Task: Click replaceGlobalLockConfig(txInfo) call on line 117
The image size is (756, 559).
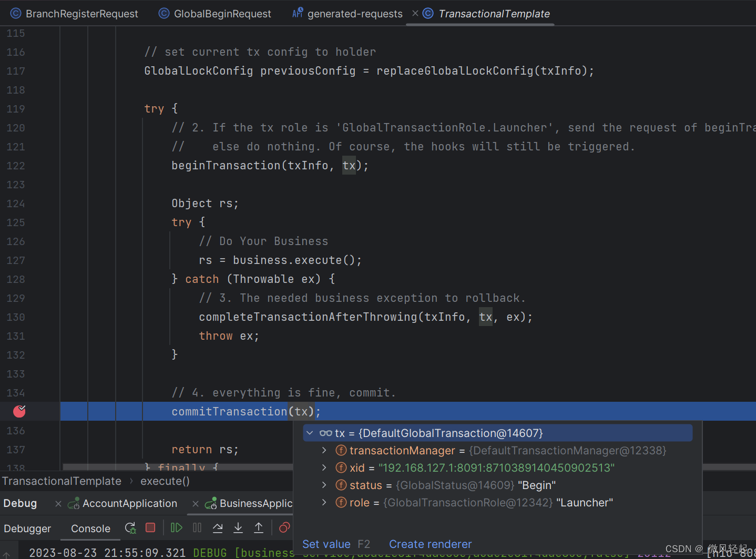Action: pyautogui.click(x=482, y=71)
